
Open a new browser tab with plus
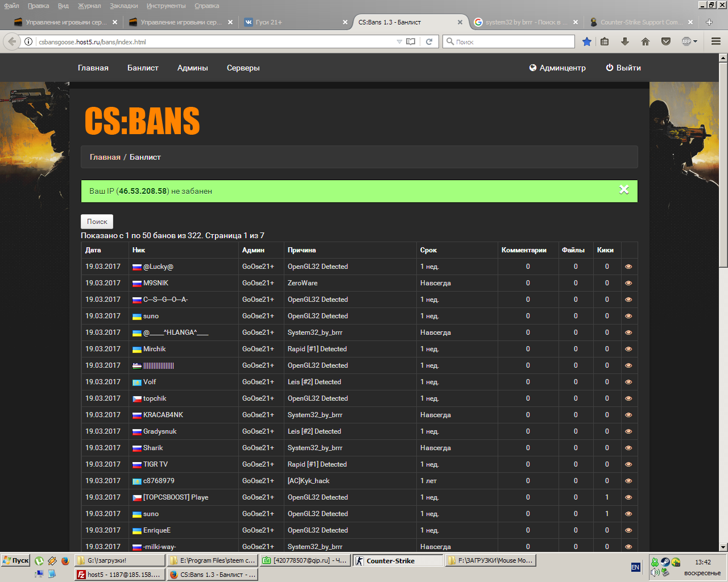pos(709,22)
